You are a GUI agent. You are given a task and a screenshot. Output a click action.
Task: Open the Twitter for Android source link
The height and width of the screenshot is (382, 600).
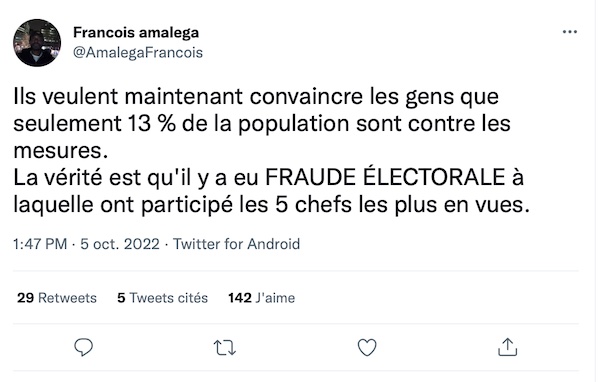point(236,244)
